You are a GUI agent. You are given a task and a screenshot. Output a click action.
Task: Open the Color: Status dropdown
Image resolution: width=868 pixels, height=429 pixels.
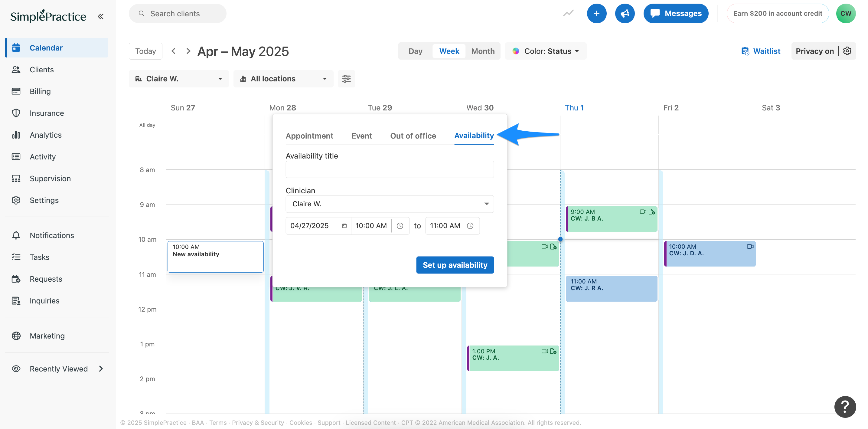click(x=546, y=51)
